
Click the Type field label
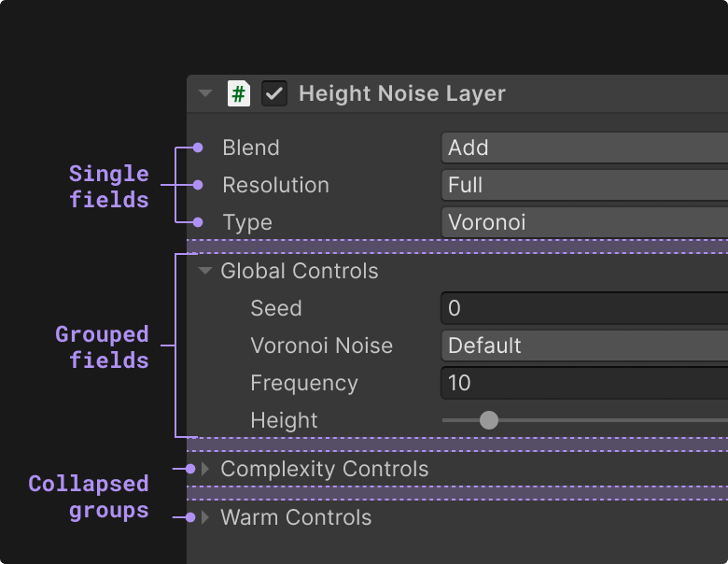(247, 222)
